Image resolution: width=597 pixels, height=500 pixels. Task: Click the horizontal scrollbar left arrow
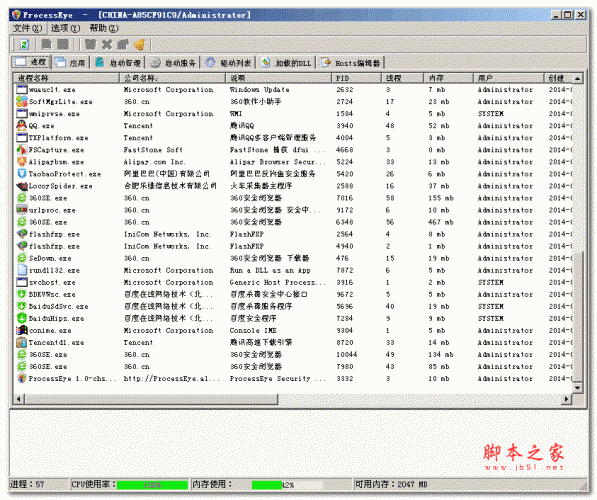point(19,399)
